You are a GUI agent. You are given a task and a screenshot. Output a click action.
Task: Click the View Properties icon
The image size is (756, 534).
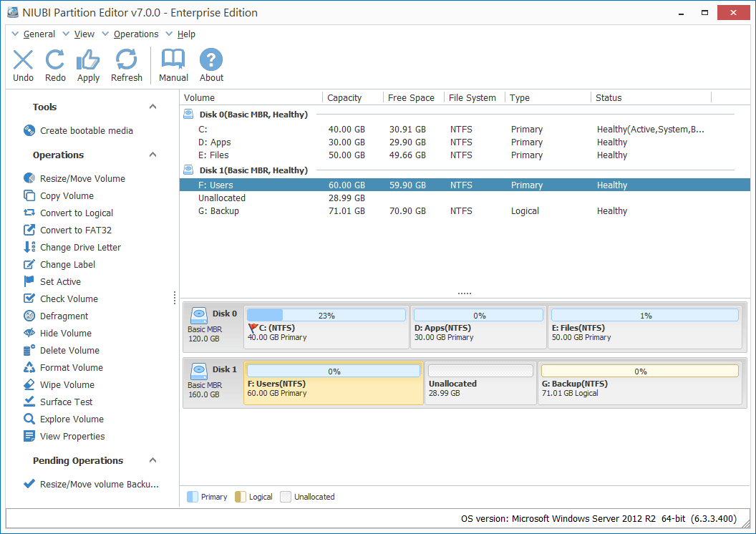29,436
